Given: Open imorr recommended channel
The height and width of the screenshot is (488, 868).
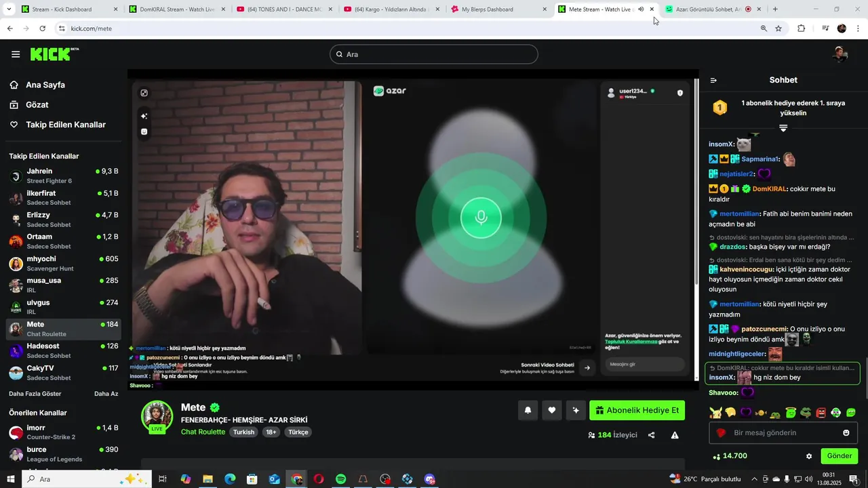Looking at the screenshot, I should click(64, 432).
